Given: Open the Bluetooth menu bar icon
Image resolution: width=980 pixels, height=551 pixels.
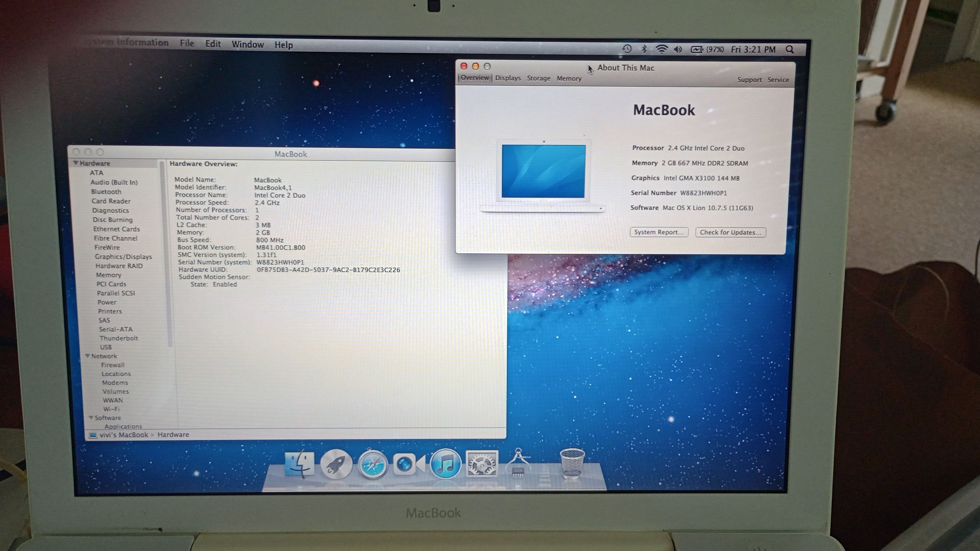Looking at the screenshot, I should coord(644,49).
